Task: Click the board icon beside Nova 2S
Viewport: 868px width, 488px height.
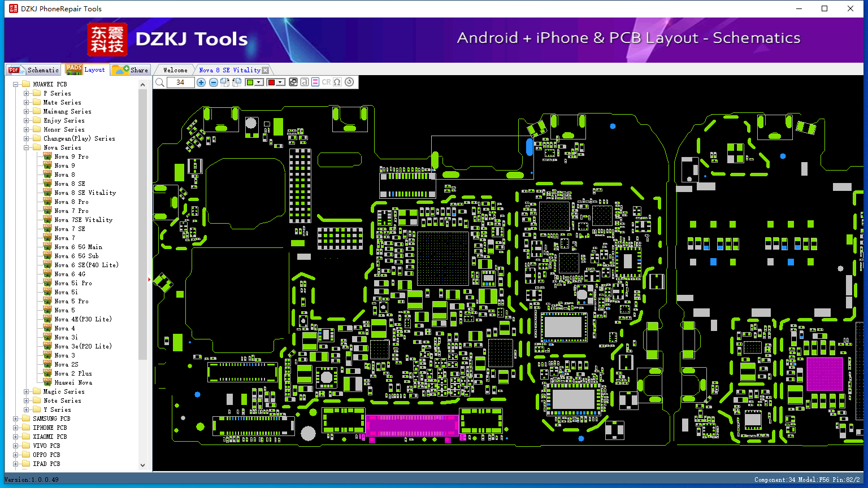Action: (x=48, y=364)
